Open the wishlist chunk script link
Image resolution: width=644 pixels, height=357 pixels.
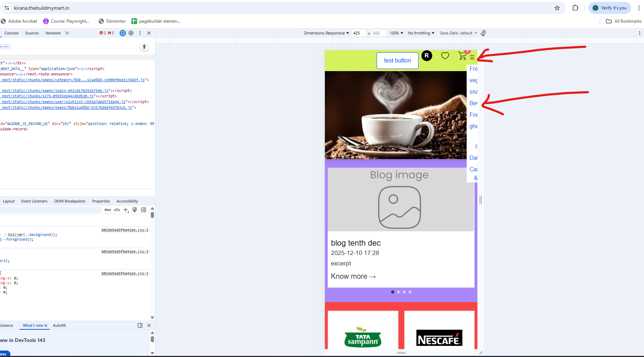(x=63, y=102)
